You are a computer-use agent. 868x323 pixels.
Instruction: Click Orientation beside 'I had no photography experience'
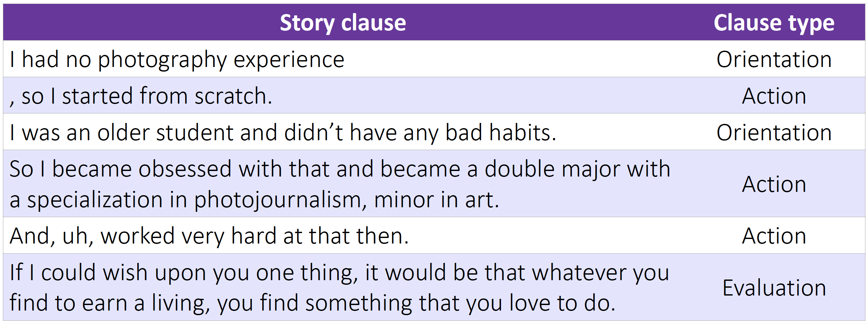pyautogui.click(x=774, y=59)
